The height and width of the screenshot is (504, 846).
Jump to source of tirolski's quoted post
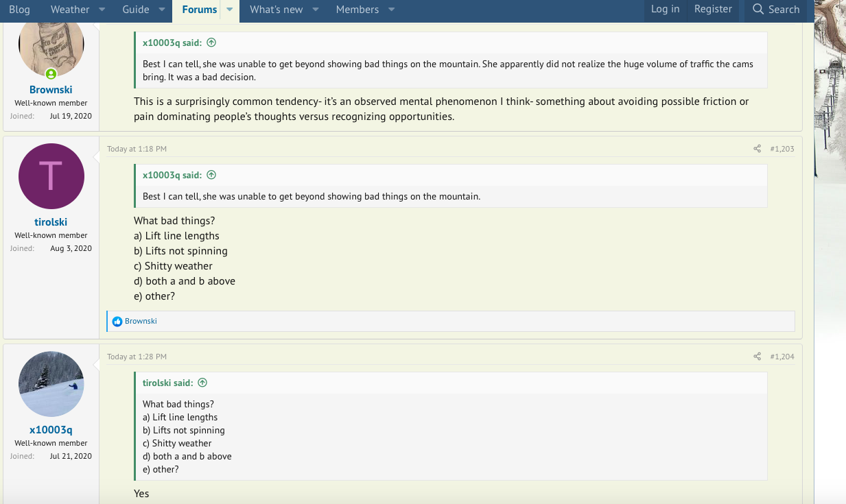tap(202, 383)
